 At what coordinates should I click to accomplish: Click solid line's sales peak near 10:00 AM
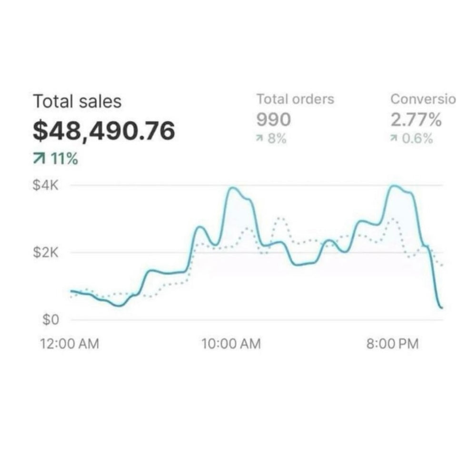[233, 188]
